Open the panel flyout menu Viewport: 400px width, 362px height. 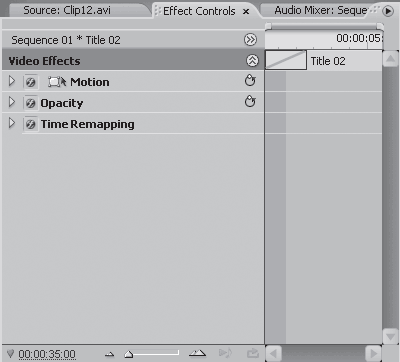[388, 11]
